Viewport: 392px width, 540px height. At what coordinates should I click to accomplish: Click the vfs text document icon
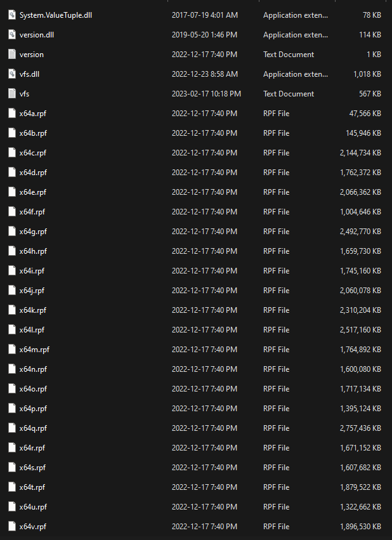pos(11,93)
